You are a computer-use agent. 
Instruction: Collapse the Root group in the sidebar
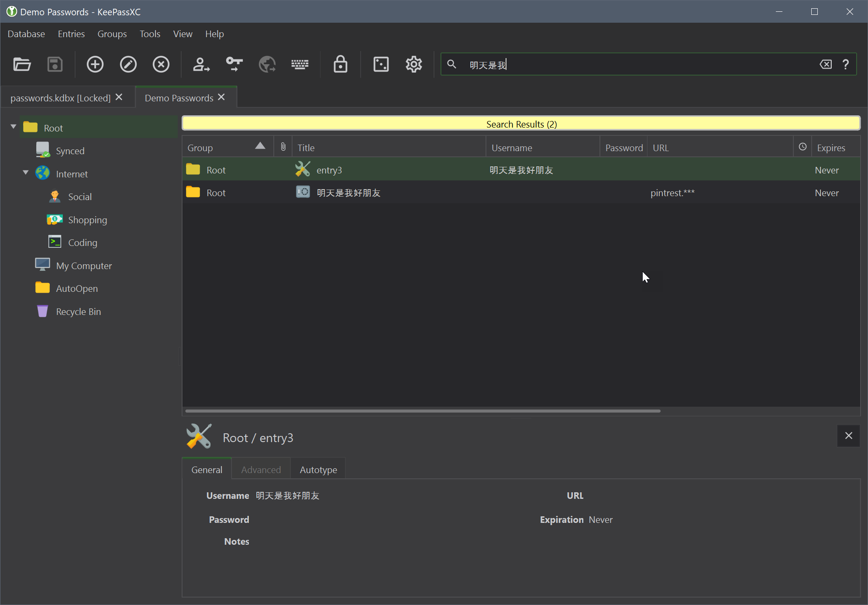click(13, 127)
